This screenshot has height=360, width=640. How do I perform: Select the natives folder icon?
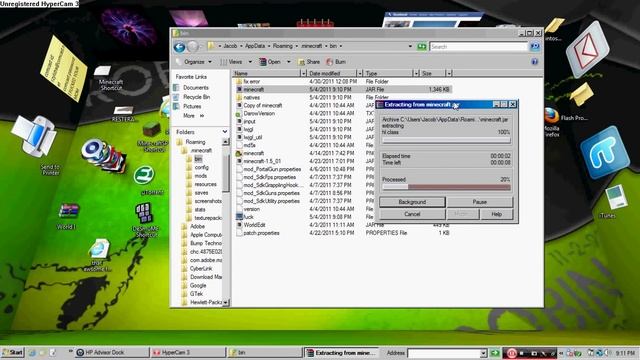(239, 97)
